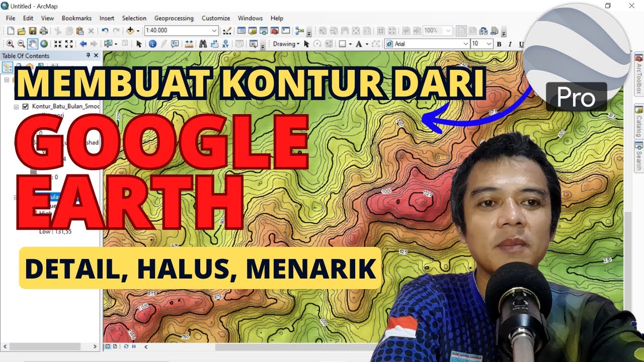Open the map scale 1:40.000 dropdown

[214, 31]
